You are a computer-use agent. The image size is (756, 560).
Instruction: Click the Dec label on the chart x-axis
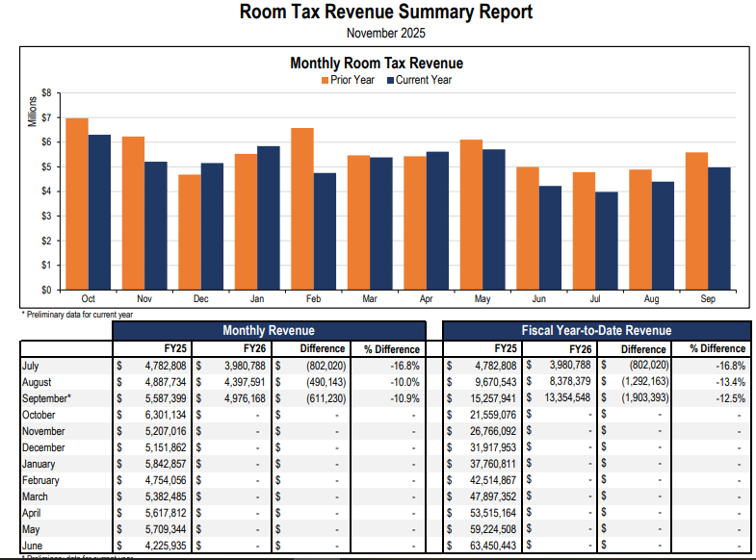200,299
